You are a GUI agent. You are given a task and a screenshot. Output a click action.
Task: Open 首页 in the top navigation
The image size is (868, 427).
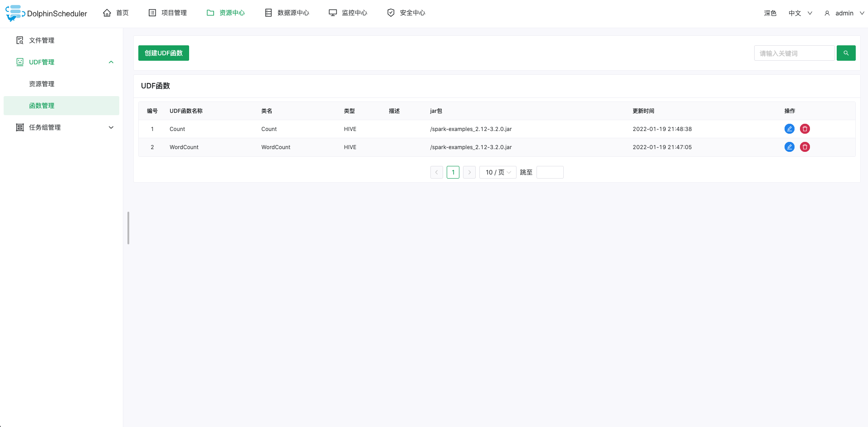click(x=116, y=13)
